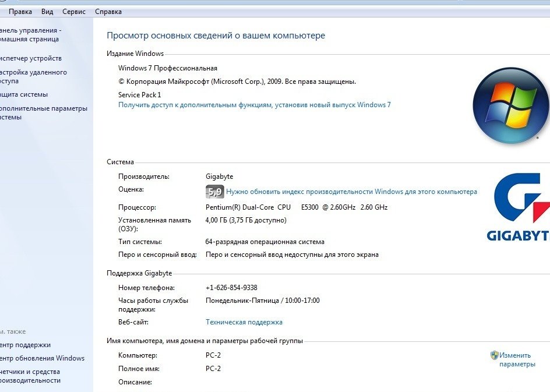The width and height of the screenshot is (550, 392).
Task: Open performance counters and tools link
Action: pos(30,376)
